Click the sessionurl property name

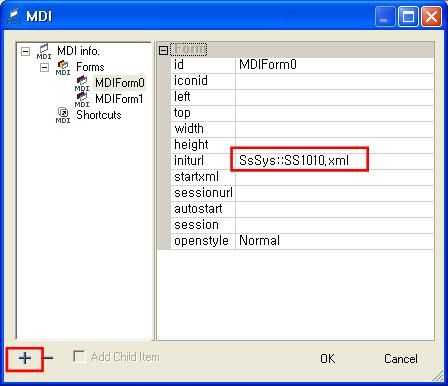(x=203, y=193)
